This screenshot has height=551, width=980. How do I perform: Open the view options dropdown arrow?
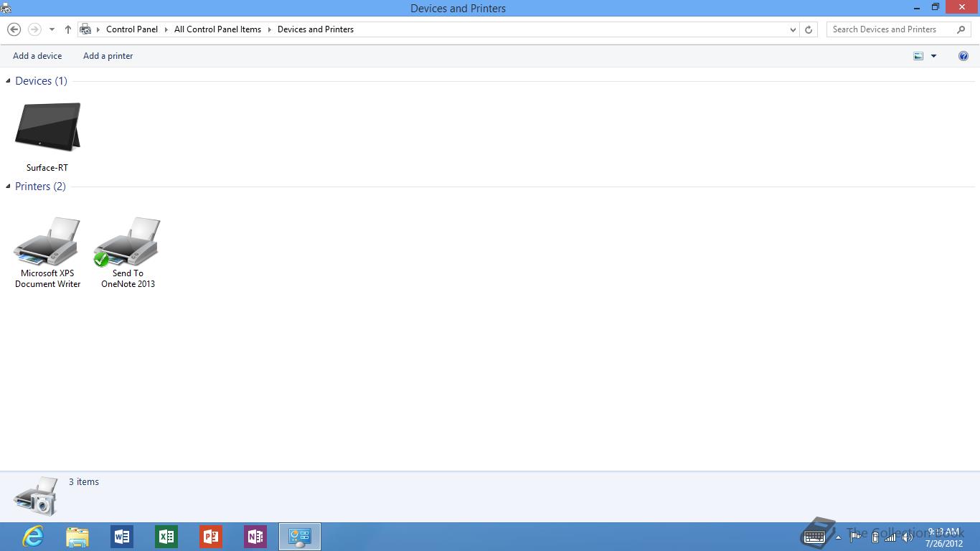tap(933, 56)
